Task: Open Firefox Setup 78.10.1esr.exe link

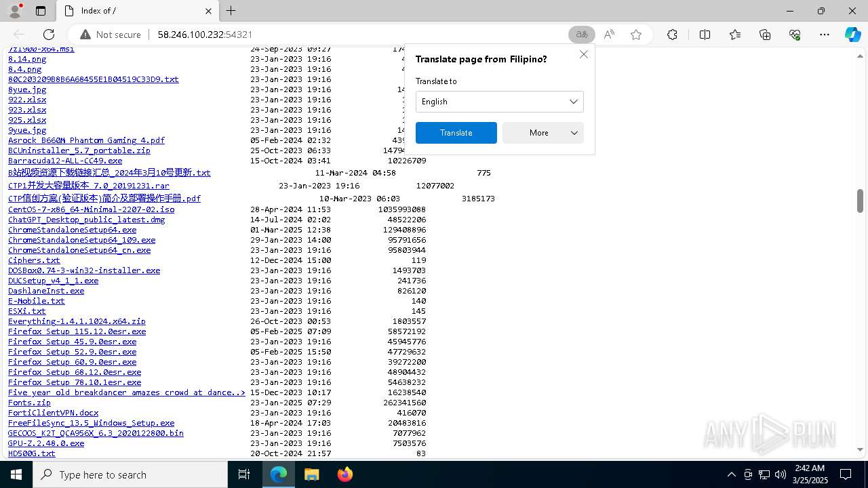Action: pos(75,382)
